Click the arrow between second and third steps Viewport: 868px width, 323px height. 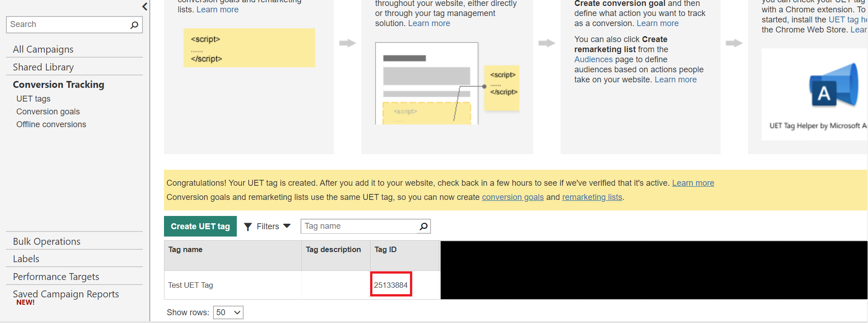pos(547,43)
